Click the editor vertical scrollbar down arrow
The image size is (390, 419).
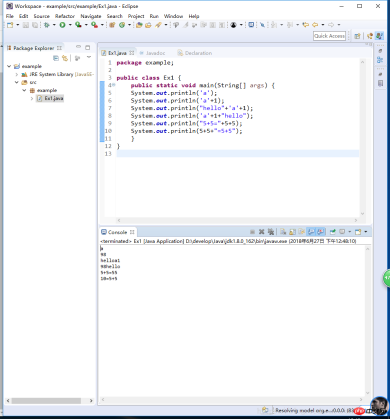click(x=362, y=214)
